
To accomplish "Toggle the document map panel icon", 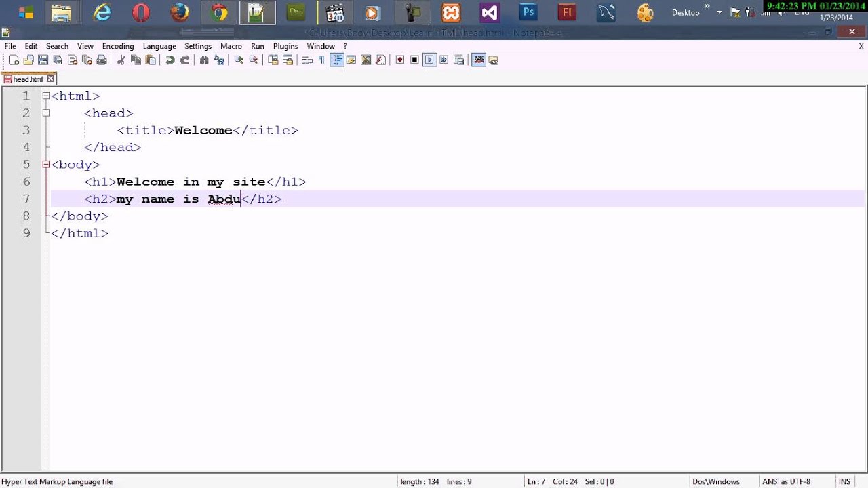I will point(366,60).
